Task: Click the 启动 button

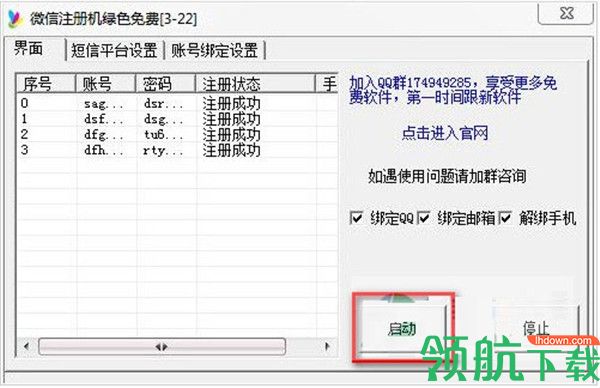Action: coord(402,329)
